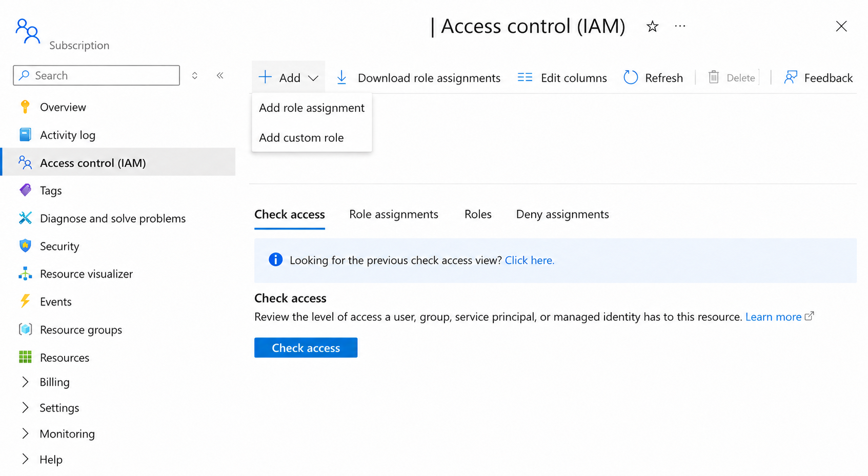Click the Subscription users icon in header
The height and width of the screenshot is (476, 868).
[x=28, y=31]
